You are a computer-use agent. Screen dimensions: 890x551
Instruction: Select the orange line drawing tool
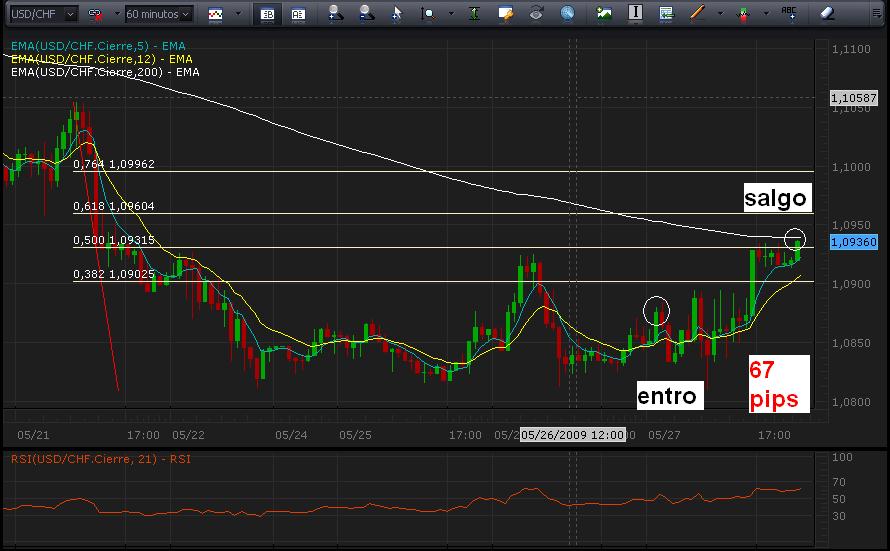coord(697,14)
